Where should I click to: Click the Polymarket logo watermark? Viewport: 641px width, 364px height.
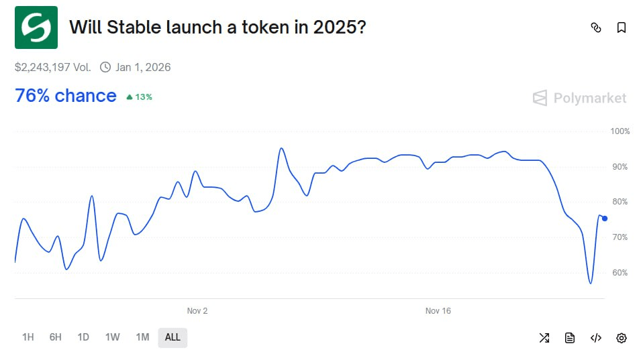579,99
